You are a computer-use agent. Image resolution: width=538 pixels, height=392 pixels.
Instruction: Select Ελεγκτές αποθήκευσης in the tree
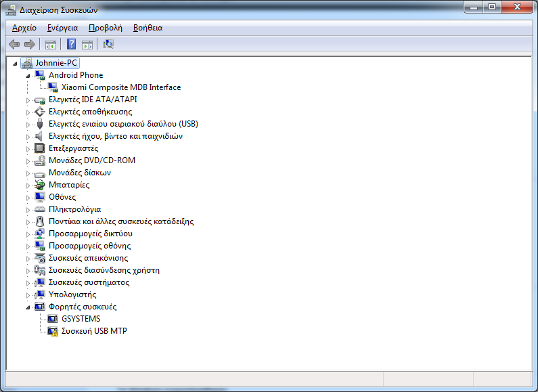(90, 112)
